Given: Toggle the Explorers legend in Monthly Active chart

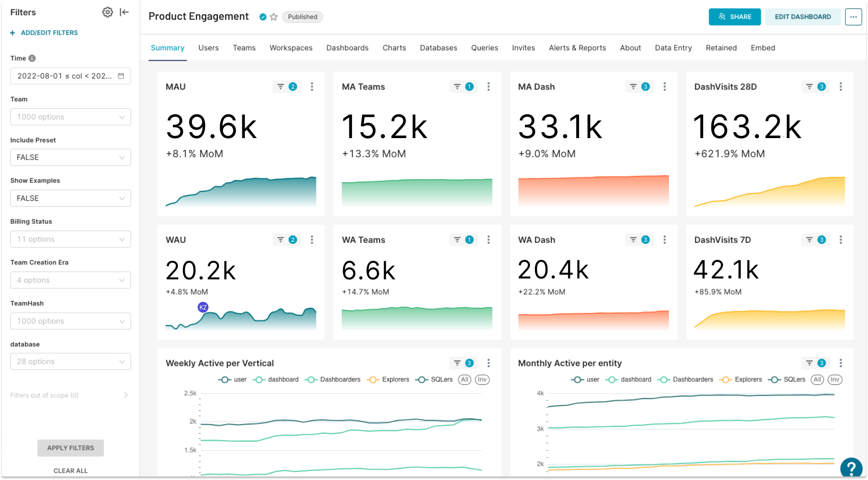Looking at the screenshot, I should (741, 380).
